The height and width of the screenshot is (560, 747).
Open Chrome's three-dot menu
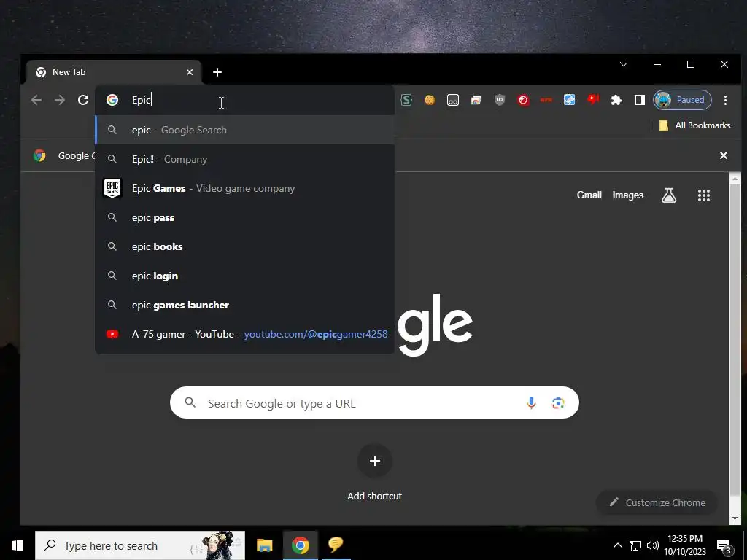point(725,100)
